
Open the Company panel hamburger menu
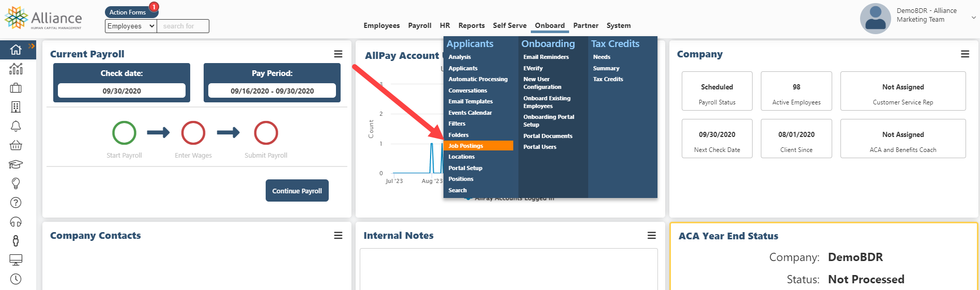[x=965, y=54]
